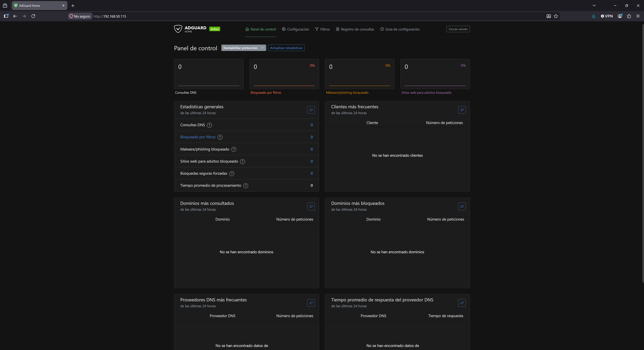Open Registro de consultas tab
The width and height of the screenshot is (644, 350).
[x=355, y=29]
